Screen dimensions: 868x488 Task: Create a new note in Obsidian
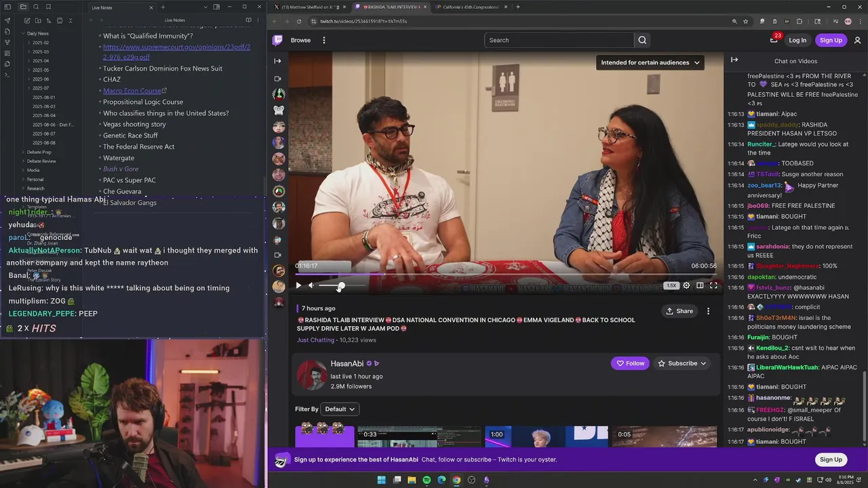(26, 20)
